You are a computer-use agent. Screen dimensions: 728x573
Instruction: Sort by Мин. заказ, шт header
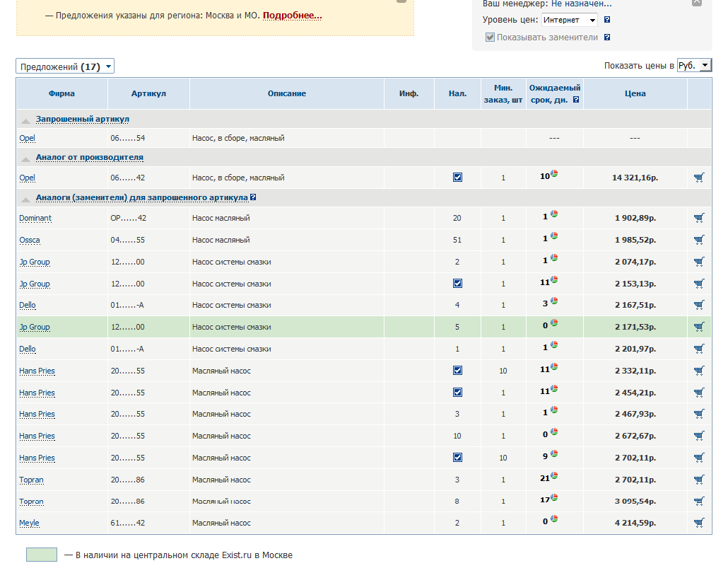tap(503, 93)
